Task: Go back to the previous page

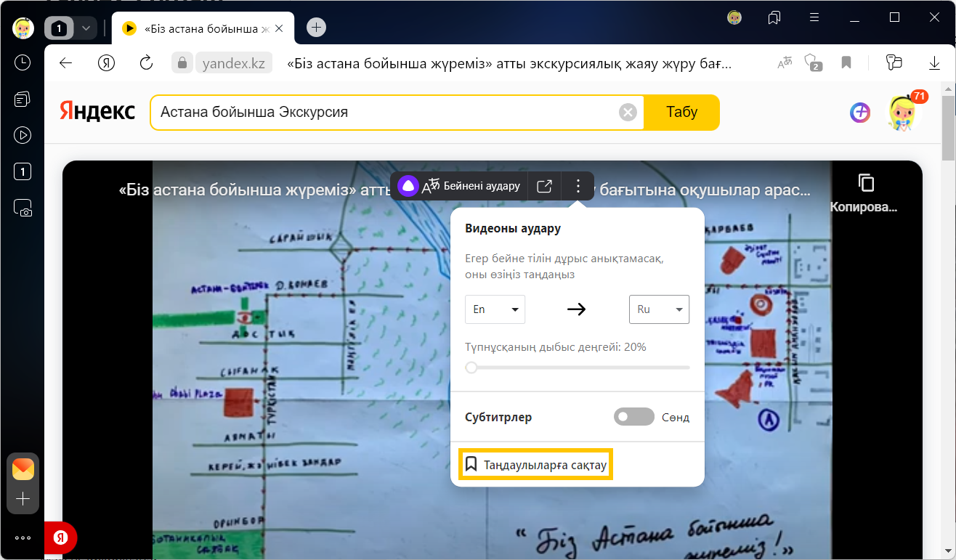Action: [x=66, y=63]
